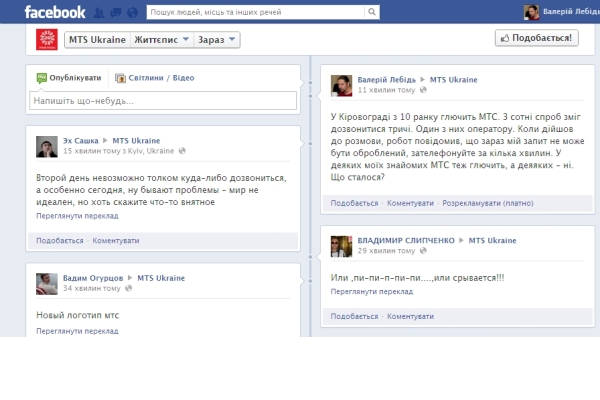Image resolution: width=600 pixels, height=400 pixels.
Task: Comment on the ВЛАДИМИР СЛИПЧЕНКО post
Action: coord(411,317)
